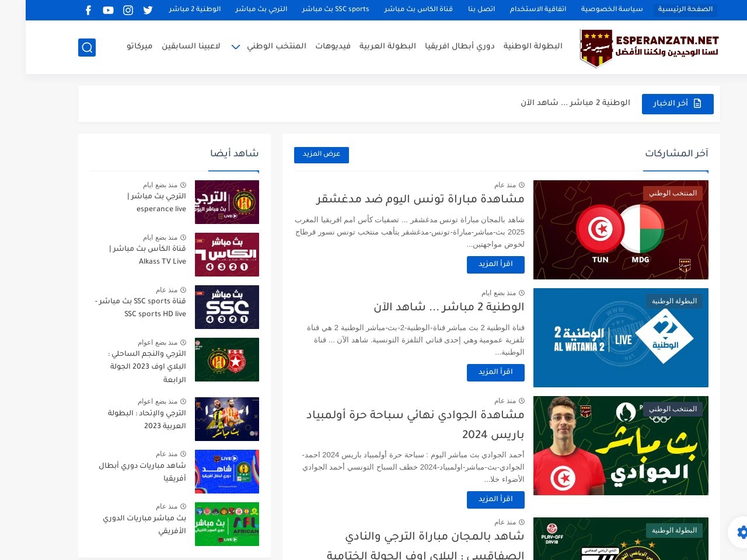Open sidebar link الترجي والنجم الساحلي
The height and width of the screenshot is (560, 747).
point(147,366)
